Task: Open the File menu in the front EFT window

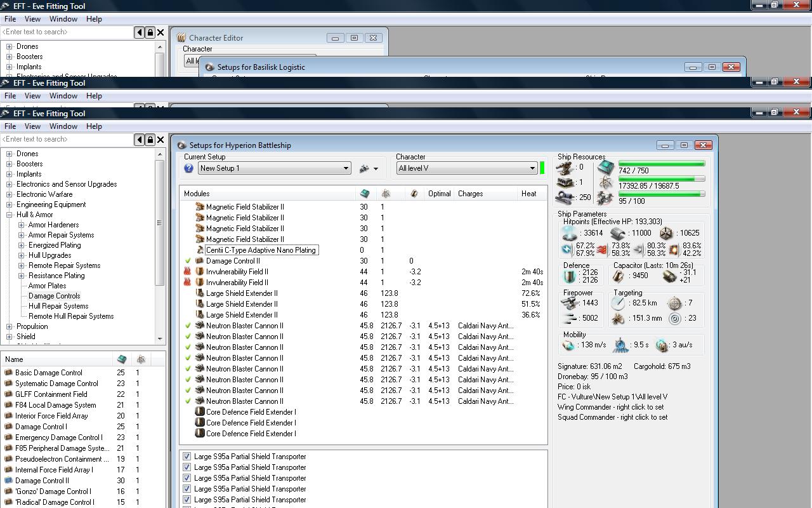Action: tap(10, 126)
